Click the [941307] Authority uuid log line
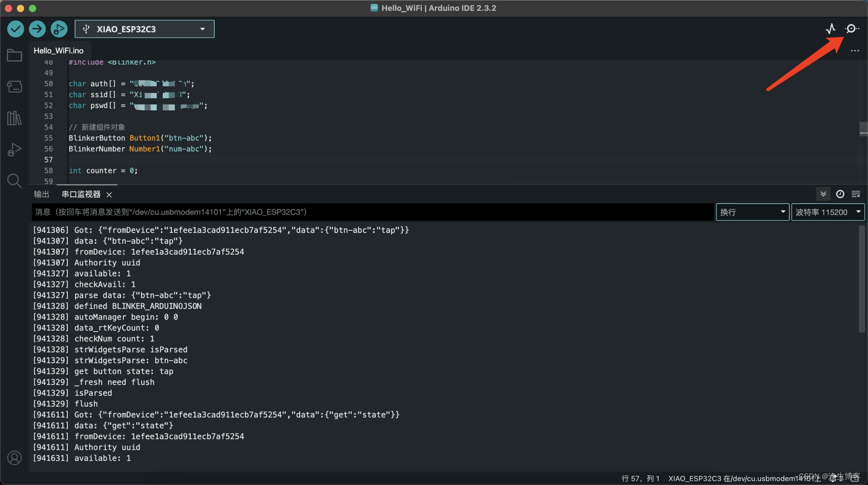This screenshot has width=868, height=485. click(86, 263)
